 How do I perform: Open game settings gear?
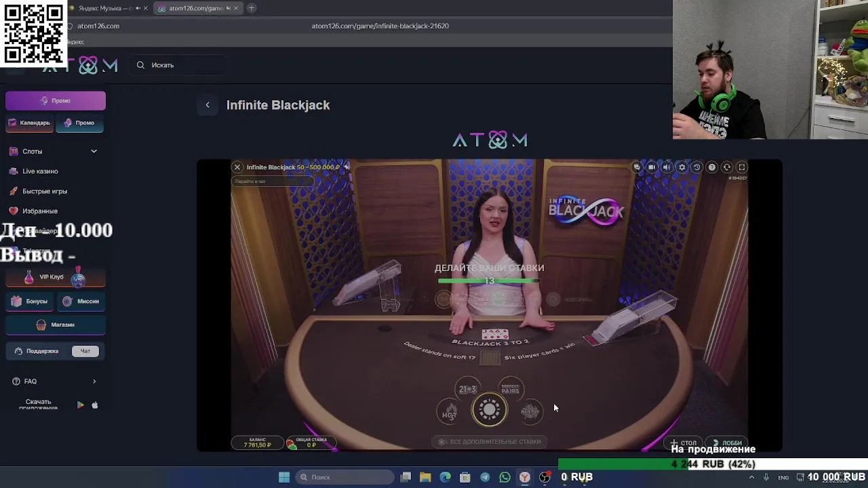(x=682, y=167)
